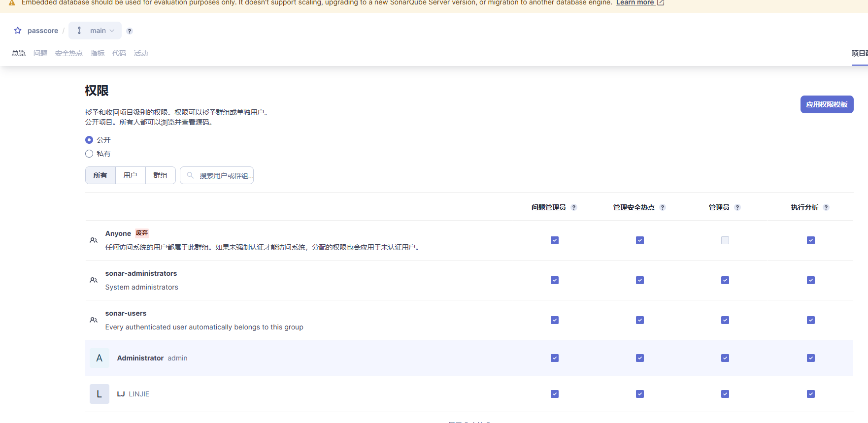
Task: Click the sonar-users group name
Action: 126,313
